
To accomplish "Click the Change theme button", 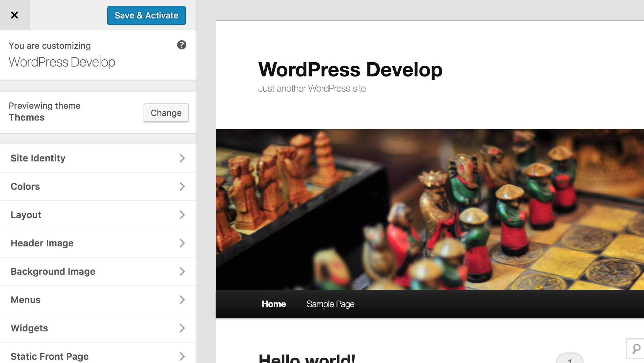I will [166, 113].
